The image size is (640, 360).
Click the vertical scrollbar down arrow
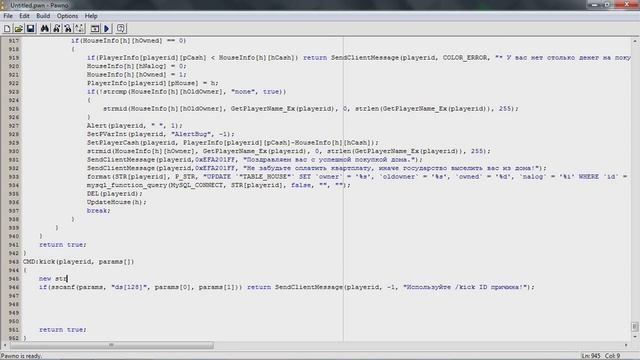pyautogui.click(x=635, y=337)
